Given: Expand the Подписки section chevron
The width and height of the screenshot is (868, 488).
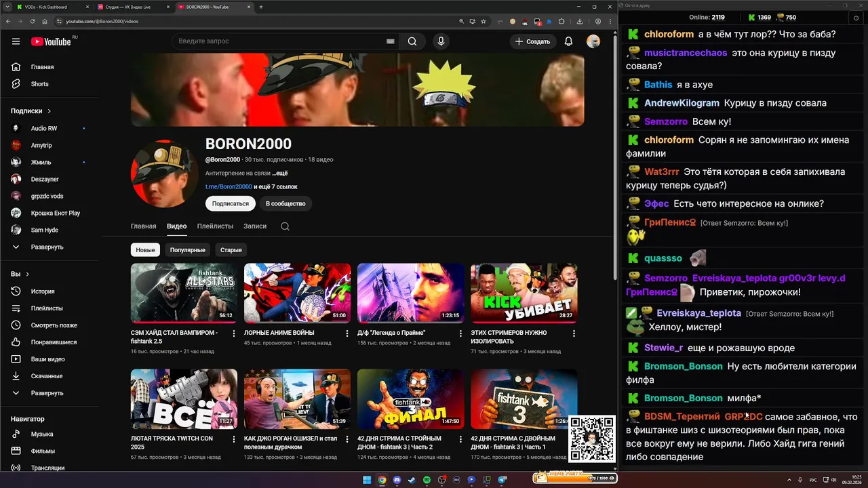Looking at the screenshot, I should tap(50, 111).
